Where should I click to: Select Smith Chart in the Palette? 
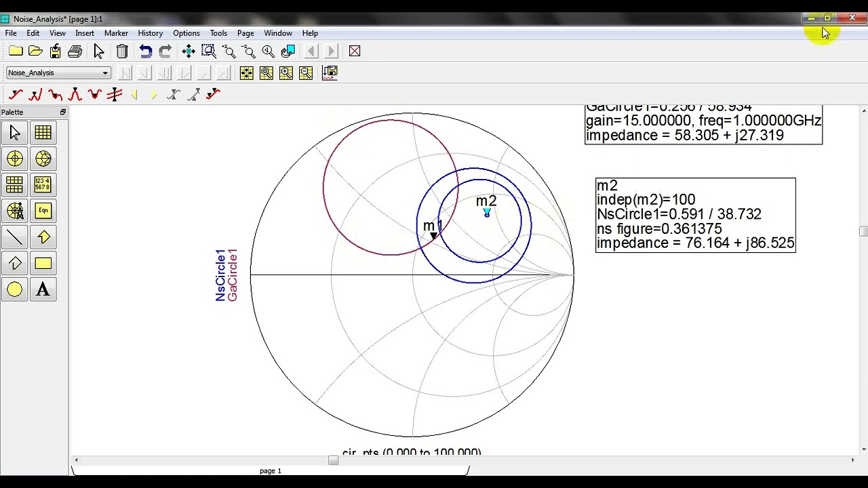click(43, 159)
